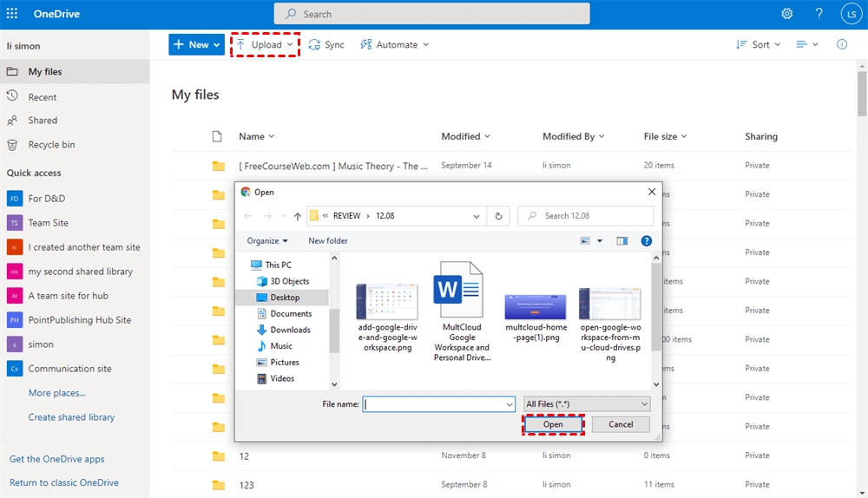Open the Recycle bin in sidebar

[51, 145]
